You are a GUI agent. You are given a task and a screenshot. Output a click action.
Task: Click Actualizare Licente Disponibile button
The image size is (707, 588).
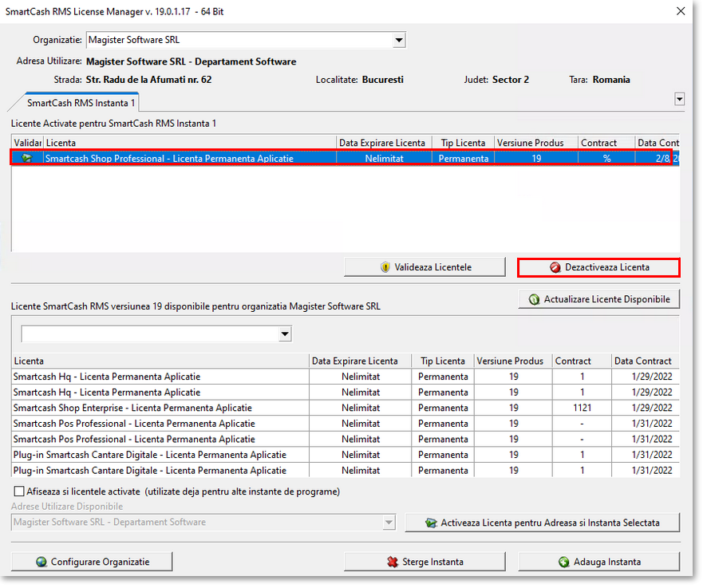598,299
